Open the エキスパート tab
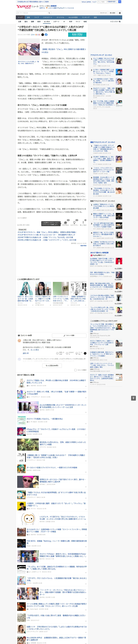138x644 pixels. (48, 17)
